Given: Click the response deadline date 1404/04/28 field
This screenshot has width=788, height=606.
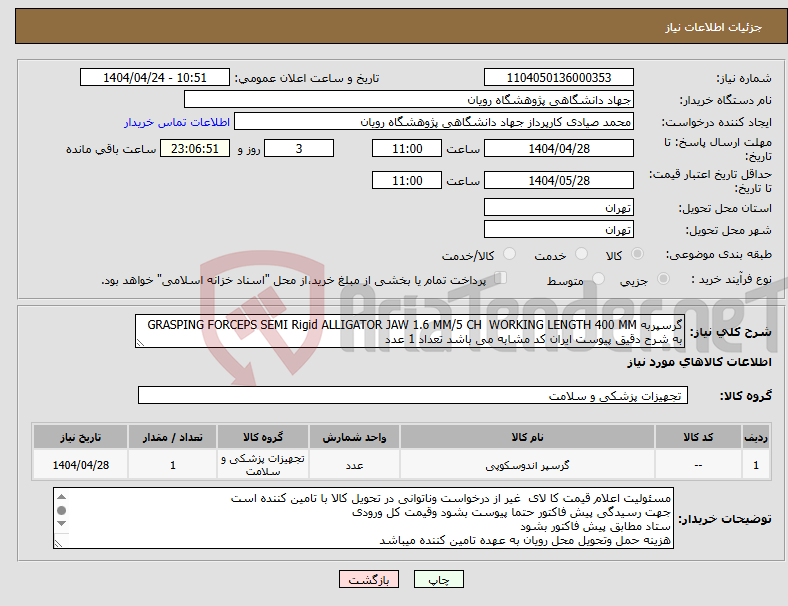Looking at the screenshot, I should (x=559, y=149).
